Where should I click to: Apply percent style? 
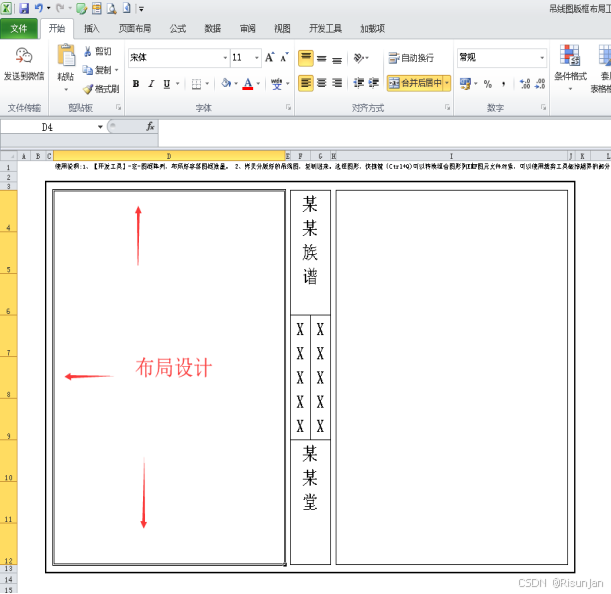[487, 84]
